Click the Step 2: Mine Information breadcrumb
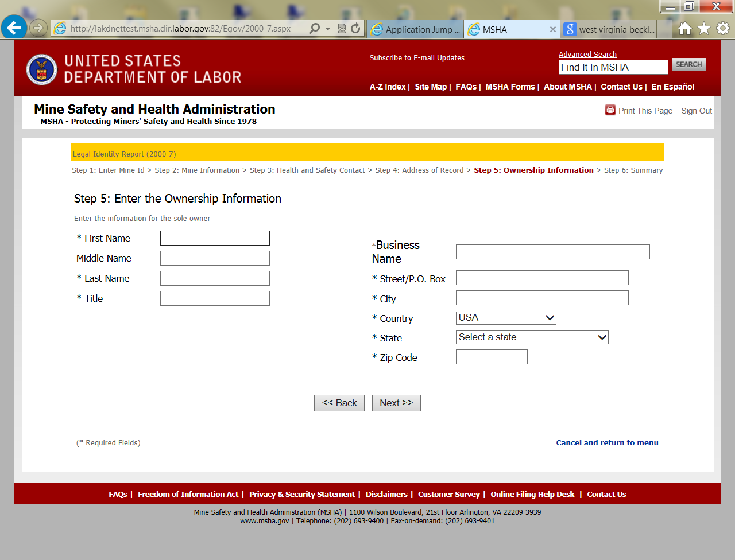735x560 pixels. click(x=197, y=170)
